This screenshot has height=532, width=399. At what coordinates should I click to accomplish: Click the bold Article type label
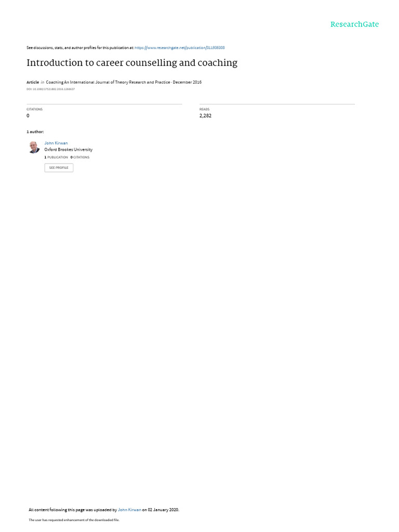click(x=33, y=82)
